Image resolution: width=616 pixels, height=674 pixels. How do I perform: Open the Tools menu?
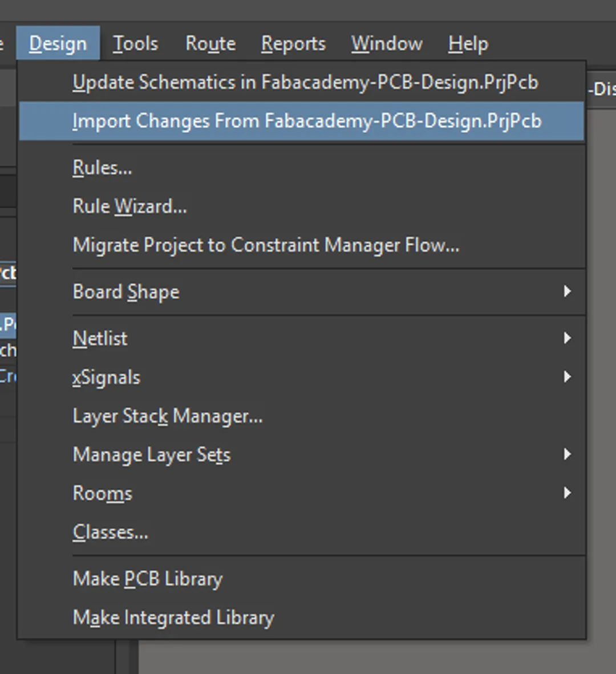(x=135, y=43)
